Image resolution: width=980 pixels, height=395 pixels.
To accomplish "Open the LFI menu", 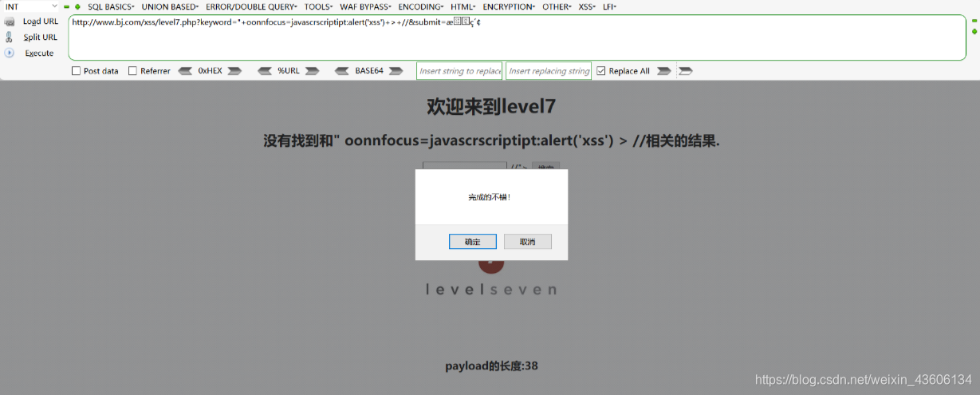I will click(x=609, y=6).
